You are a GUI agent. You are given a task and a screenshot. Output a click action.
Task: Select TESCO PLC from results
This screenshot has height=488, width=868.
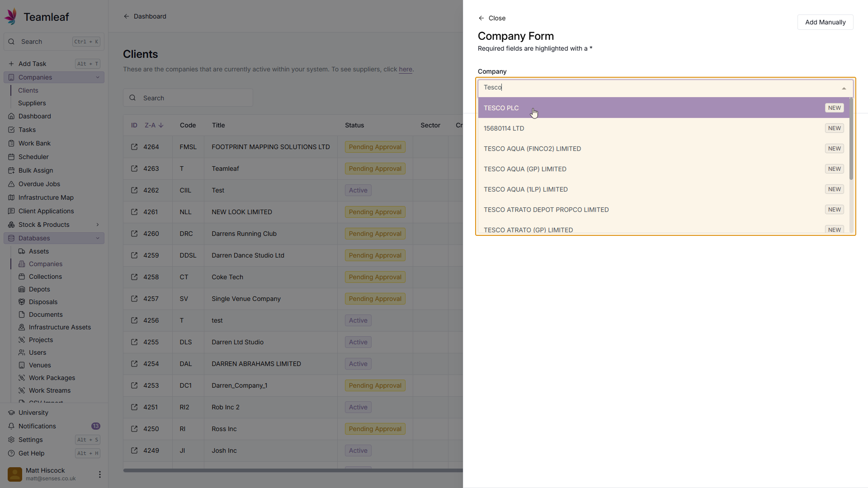501,108
